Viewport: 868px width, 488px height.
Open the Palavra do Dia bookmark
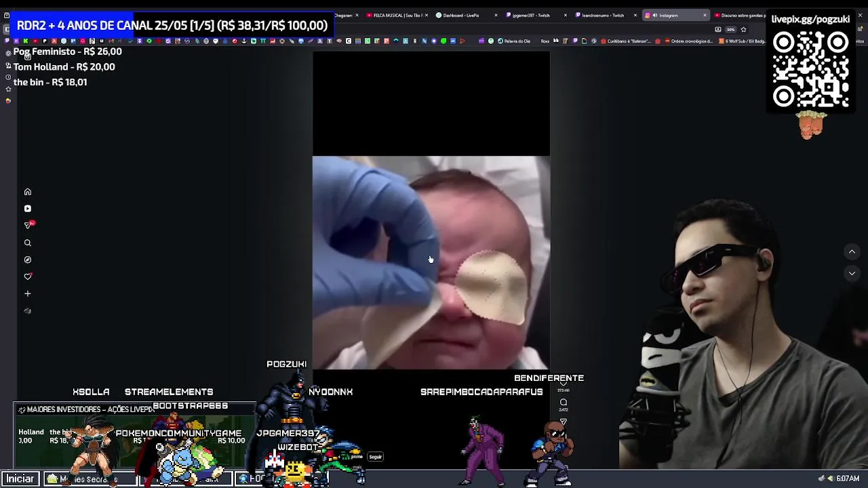pyautogui.click(x=514, y=41)
